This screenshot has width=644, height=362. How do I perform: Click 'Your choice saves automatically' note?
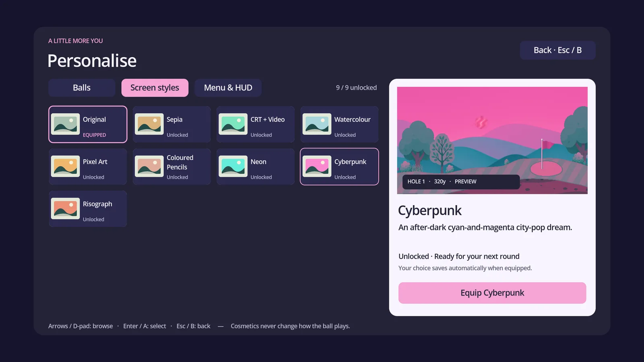tap(465, 268)
